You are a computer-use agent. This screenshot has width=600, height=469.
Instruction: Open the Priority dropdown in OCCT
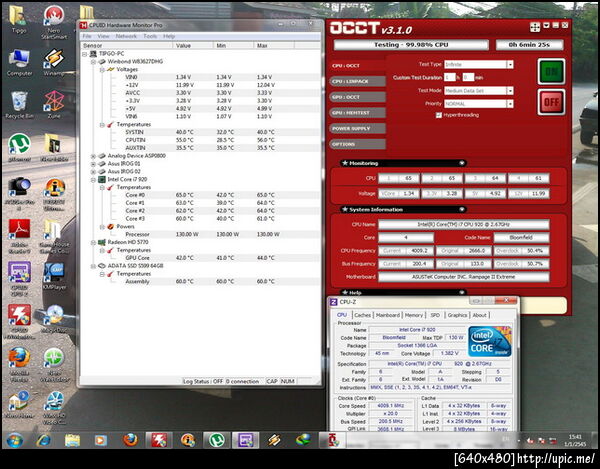[x=510, y=104]
